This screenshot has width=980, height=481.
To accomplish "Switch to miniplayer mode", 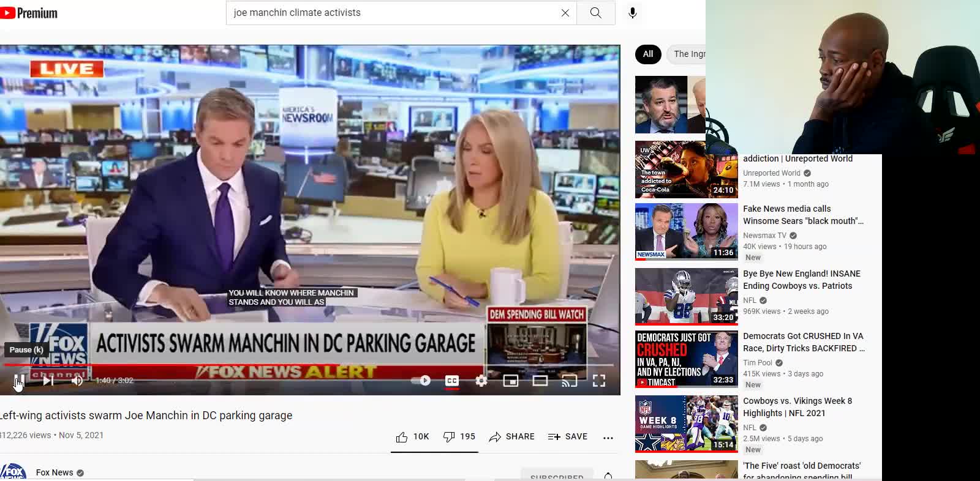I will coord(511,381).
